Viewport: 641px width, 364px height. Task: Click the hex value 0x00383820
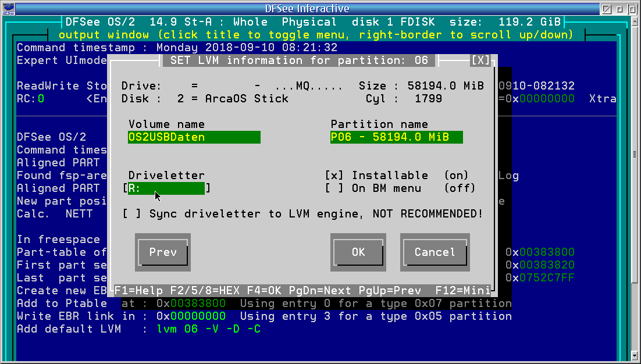point(540,265)
